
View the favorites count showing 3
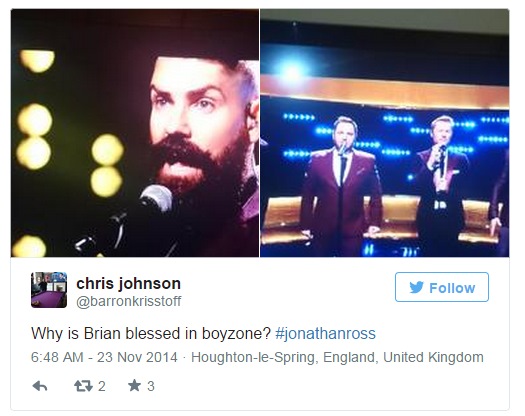[x=151, y=387]
